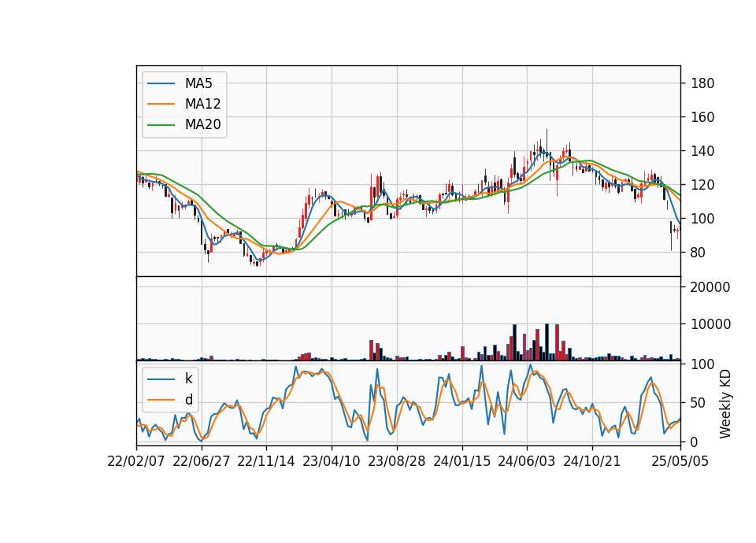The image size is (756, 543).
Task: Click the green MA20 legend line sample
Action: click(161, 124)
